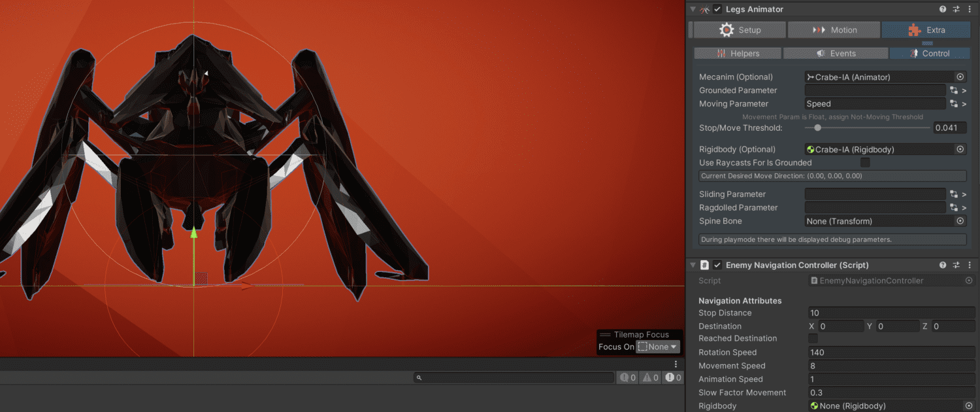The height and width of the screenshot is (412, 980).
Task: Open Legs Animator help reference icon
Action: tap(943, 9)
